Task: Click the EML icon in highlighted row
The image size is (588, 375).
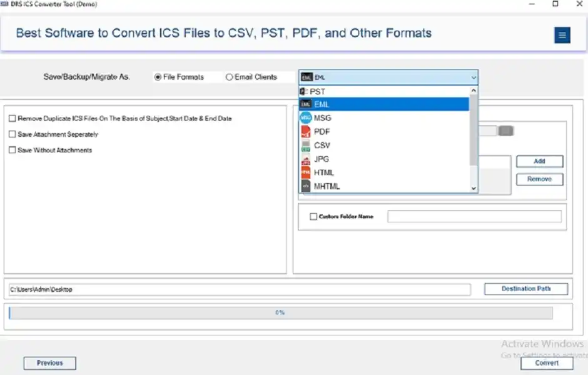Action: (306, 104)
